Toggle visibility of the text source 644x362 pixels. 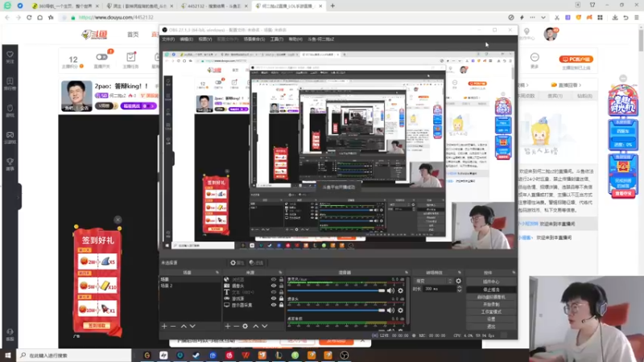[x=274, y=292]
